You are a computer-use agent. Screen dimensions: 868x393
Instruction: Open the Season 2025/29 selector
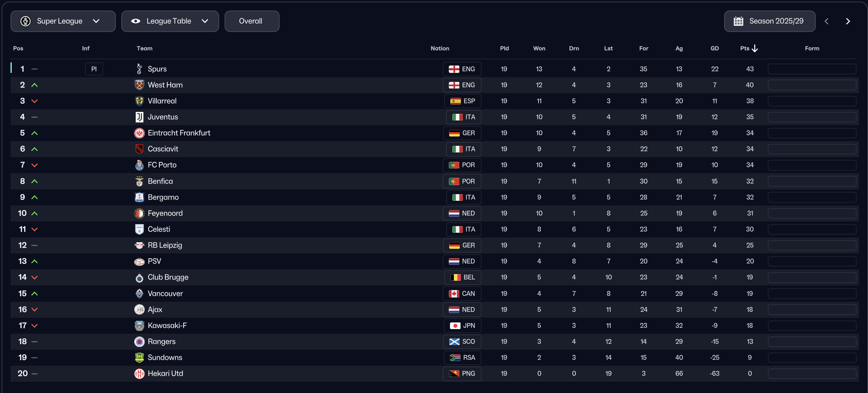769,21
